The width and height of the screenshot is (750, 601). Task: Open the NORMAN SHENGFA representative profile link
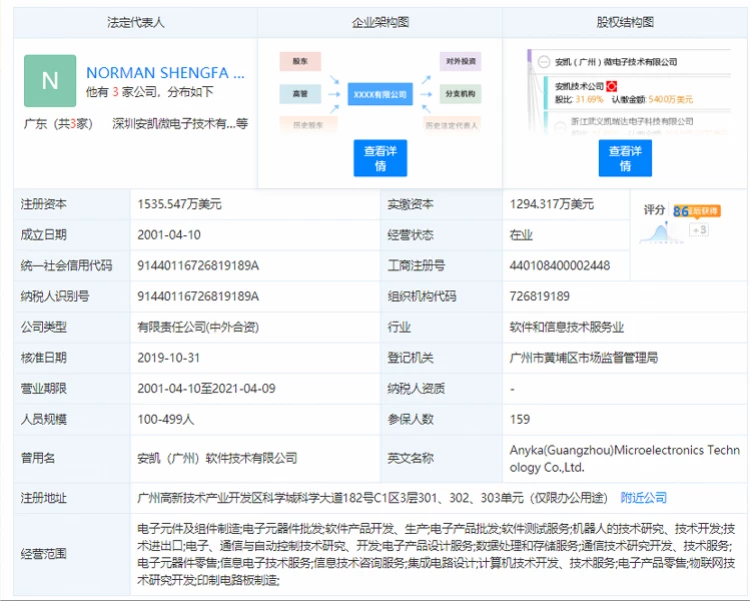165,73
